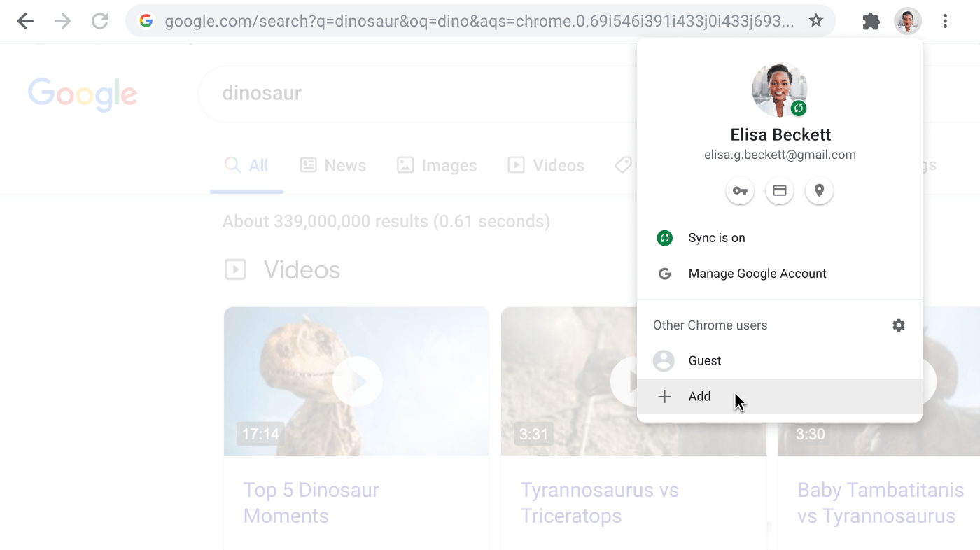Reload the current page
The height and width of the screenshot is (550, 980).
tap(99, 21)
